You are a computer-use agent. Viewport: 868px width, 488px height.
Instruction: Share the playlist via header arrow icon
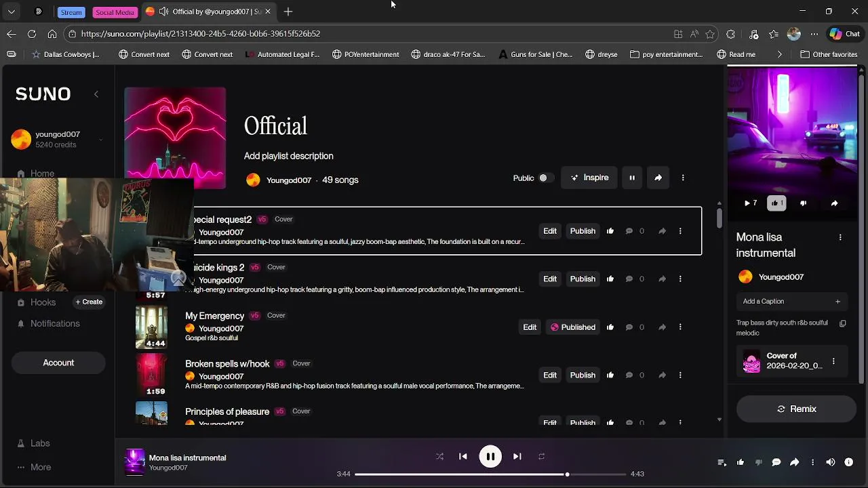point(658,178)
